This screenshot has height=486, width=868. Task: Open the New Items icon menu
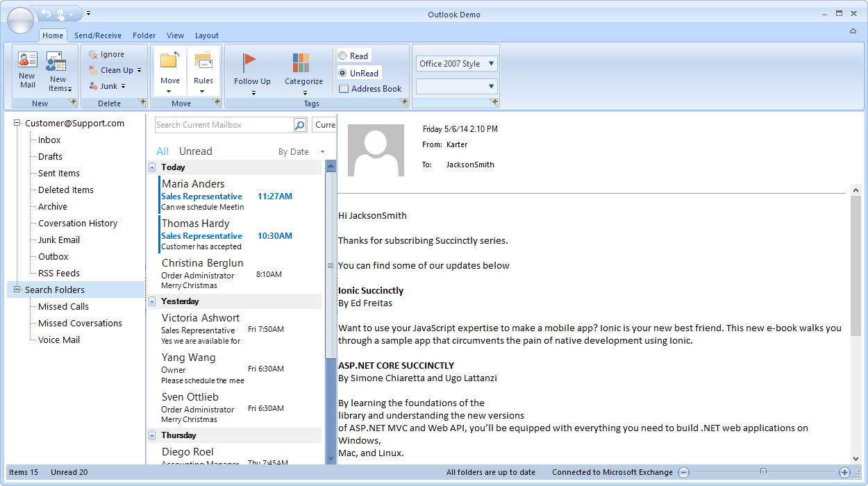click(x=56, y=62)
